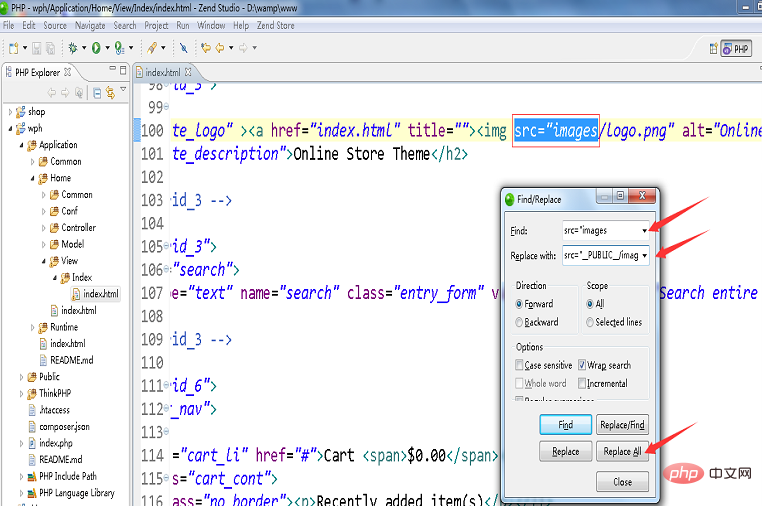Screen dimensions: 762x506
Task: Open the Replace with dropdown arrow
Action: tap(644, 255)
